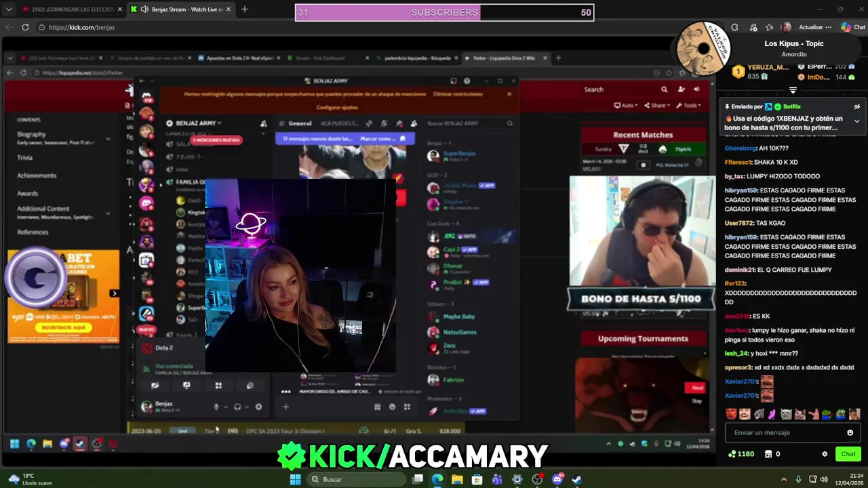The height and width of the screenshot is (488, 868).
Task: Toggle Discord microphone mute
Action: pos(216,407)
